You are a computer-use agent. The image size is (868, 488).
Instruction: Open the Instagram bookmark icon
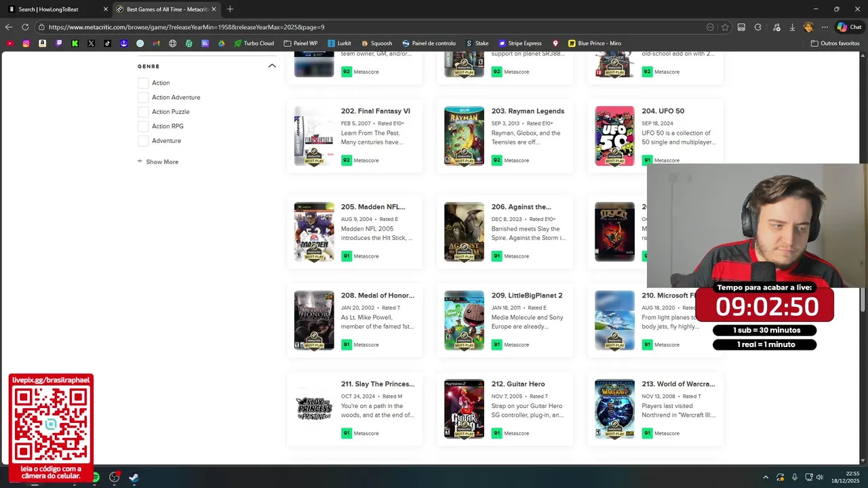point(26,43)
